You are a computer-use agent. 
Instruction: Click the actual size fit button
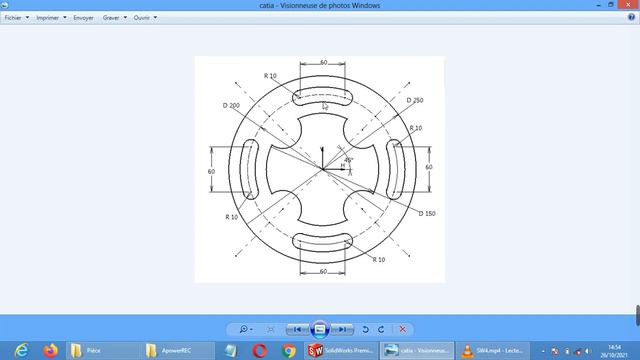pyautogui.click(x=271, y=329)
